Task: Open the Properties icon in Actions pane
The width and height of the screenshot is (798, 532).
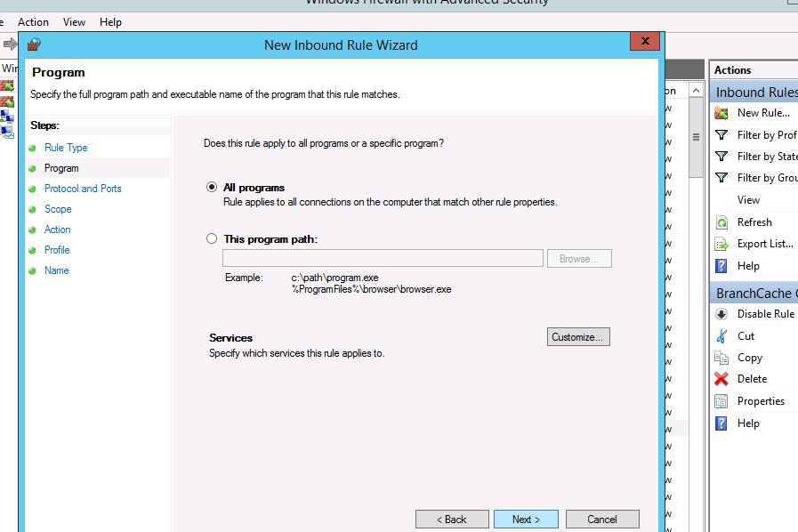Action: [721, 401]
